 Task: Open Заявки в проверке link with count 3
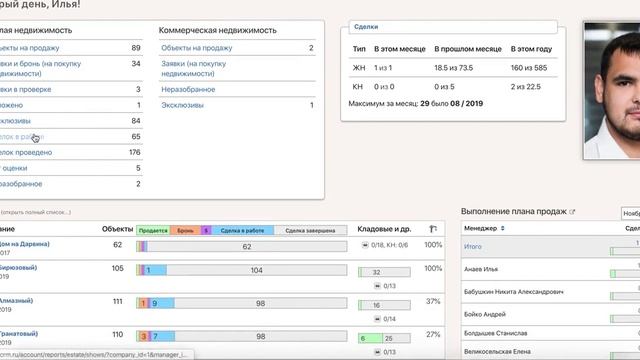(25, 89)
